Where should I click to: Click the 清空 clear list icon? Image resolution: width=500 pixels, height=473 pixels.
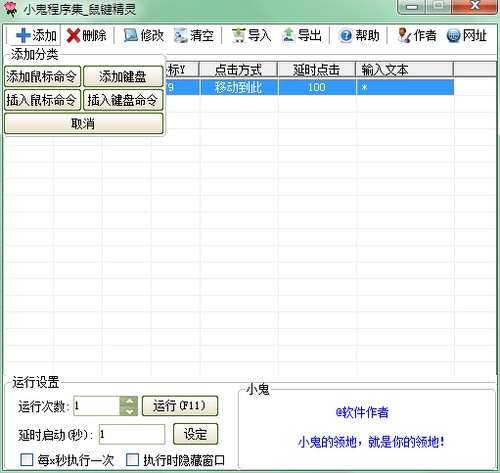181,35
